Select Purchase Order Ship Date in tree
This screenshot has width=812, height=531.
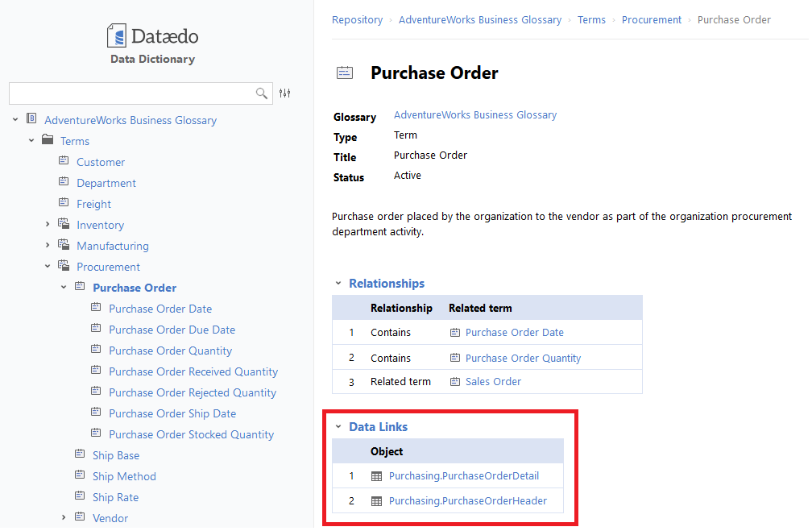click(x=172, y=413)
